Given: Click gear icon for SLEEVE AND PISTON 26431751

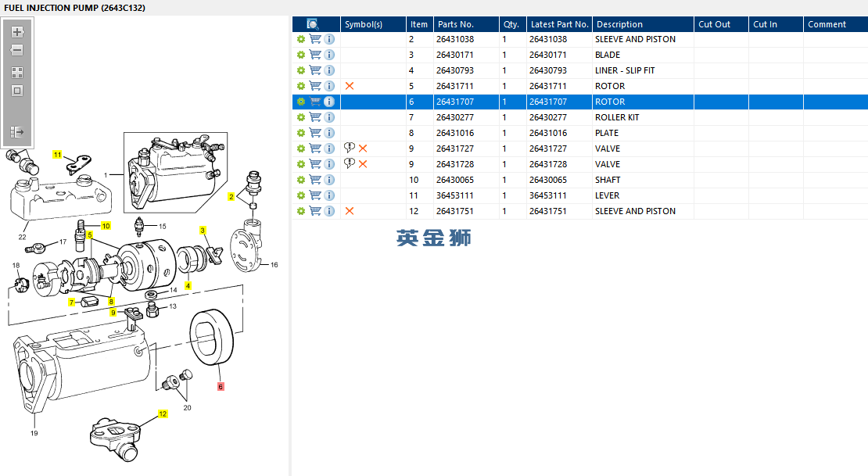Looking at the screenshot, I should [300, 211].
